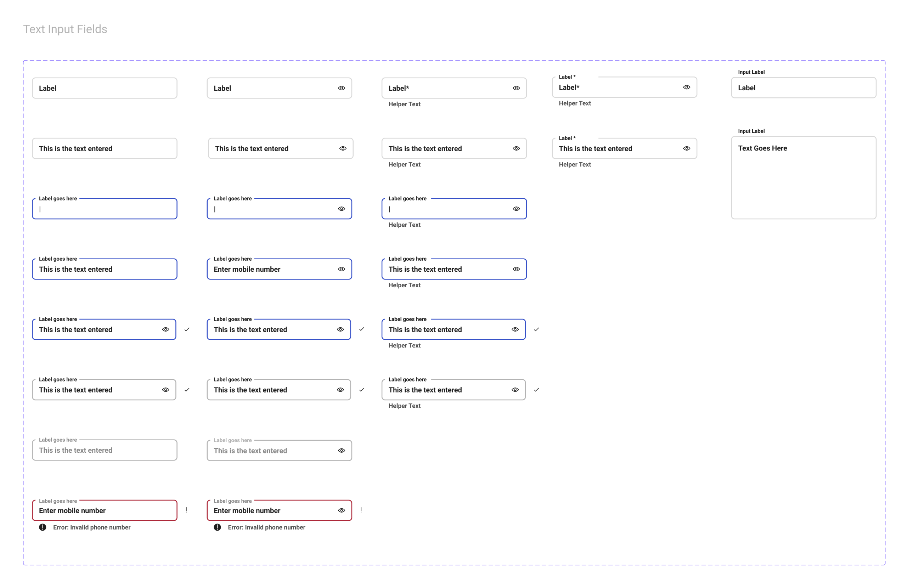Click eye icon in blue 'Enter mobile number' field
Image resolution: width=907 pixels, height=588 pixels.
[342, 269]
